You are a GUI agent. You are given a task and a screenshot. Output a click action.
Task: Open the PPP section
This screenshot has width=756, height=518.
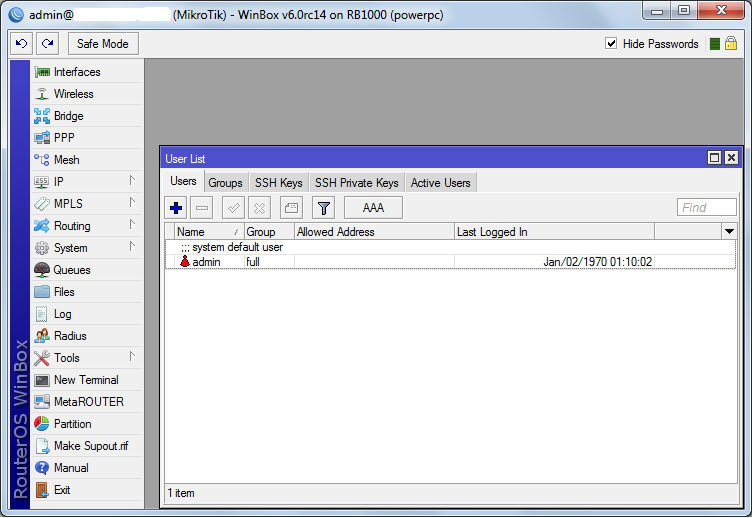pos(87,138)
